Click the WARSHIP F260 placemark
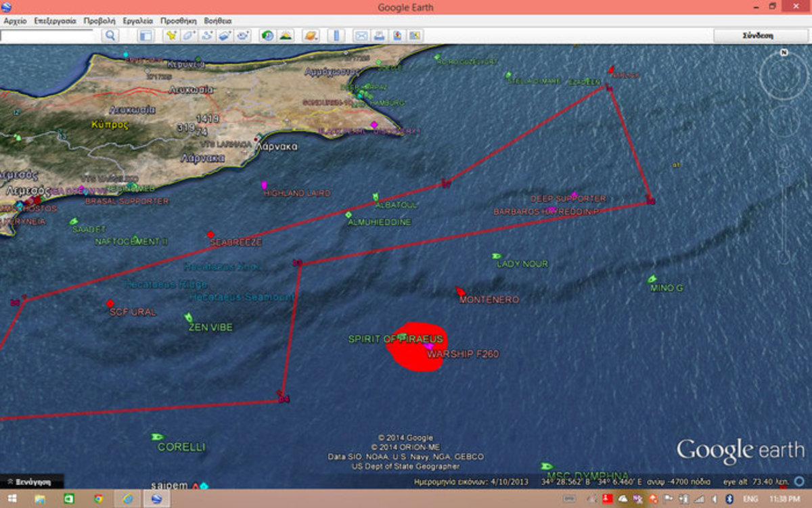This screenshot has height=508, width=812. 428,347
